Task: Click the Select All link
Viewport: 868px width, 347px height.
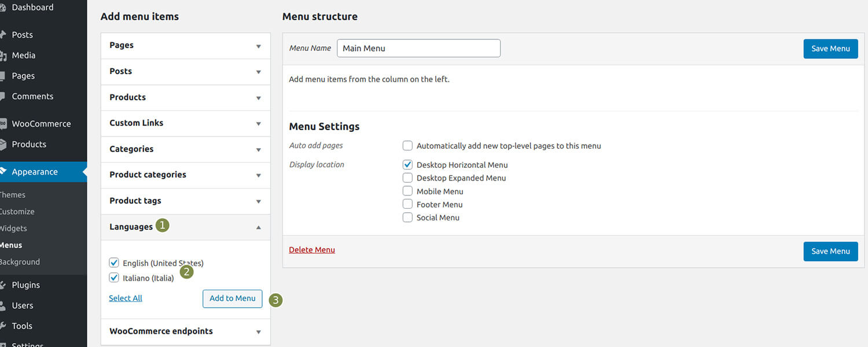Action: click(126, 298)
